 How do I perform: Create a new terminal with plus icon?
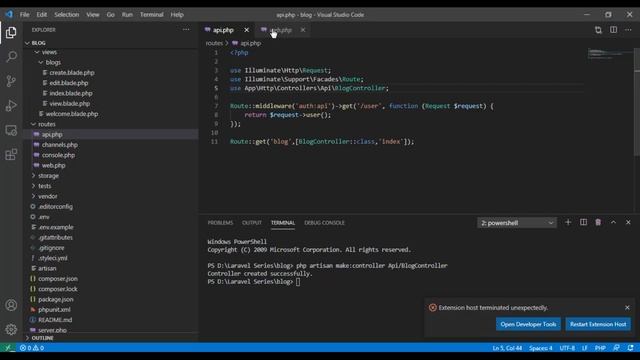568,222
